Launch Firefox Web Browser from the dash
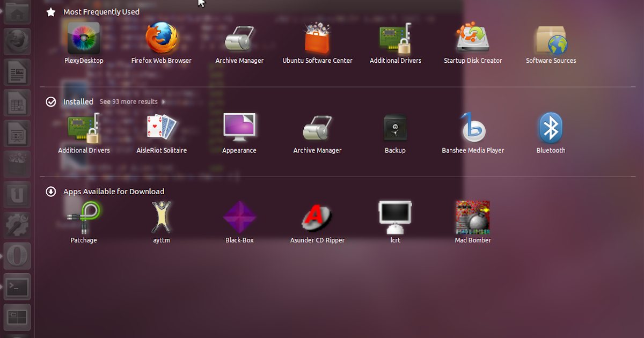This screenshot has height=338, width=644. coord(162,43)
